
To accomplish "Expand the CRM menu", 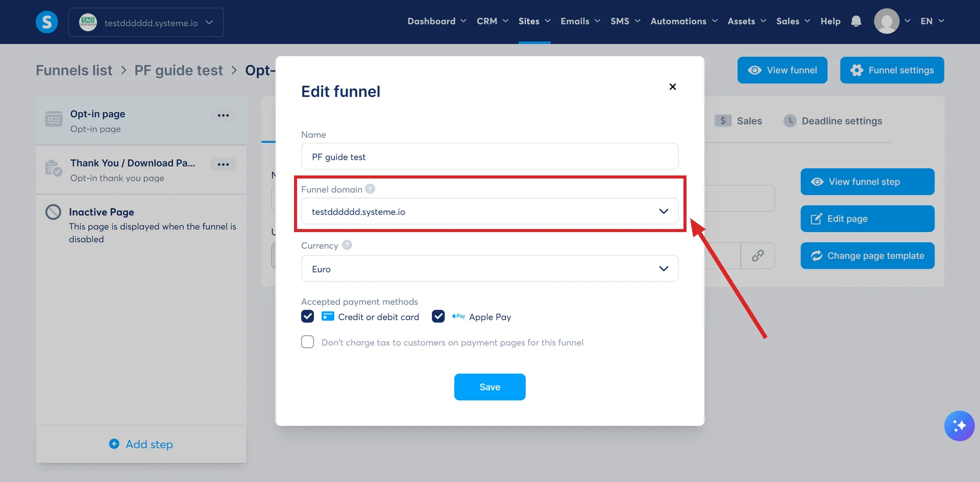I will pyautogui.click(x=492, y=21).
